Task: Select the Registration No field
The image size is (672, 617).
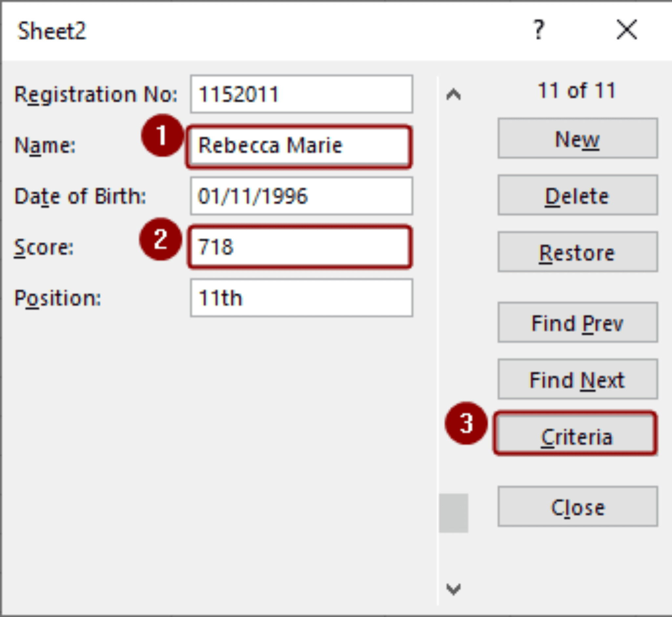Action: tap(301, 94)
